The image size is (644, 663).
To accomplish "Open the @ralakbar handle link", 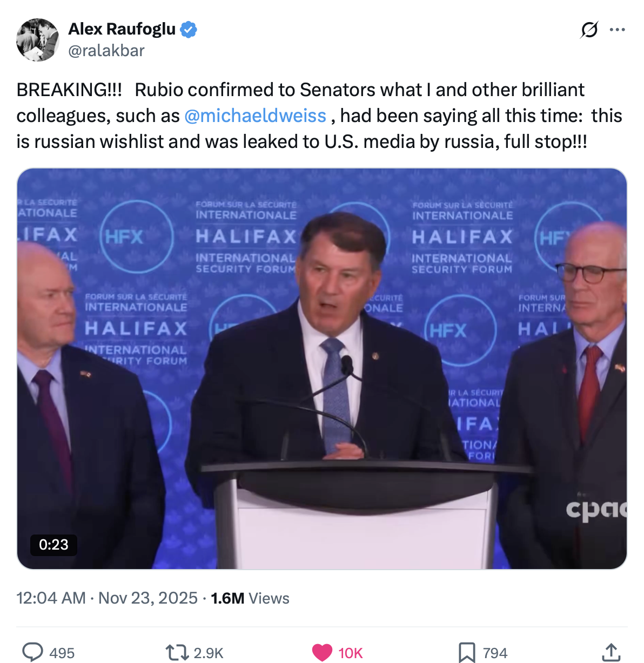I will pos(106,50).
